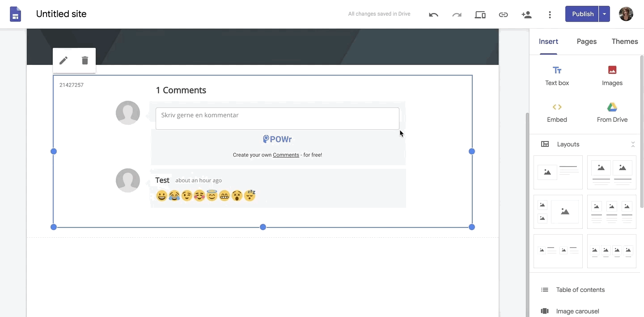The height and width of the screenshot is (317, 644).
Task: Open the Publish dropdown arrow
Action: tap(604, 14)
